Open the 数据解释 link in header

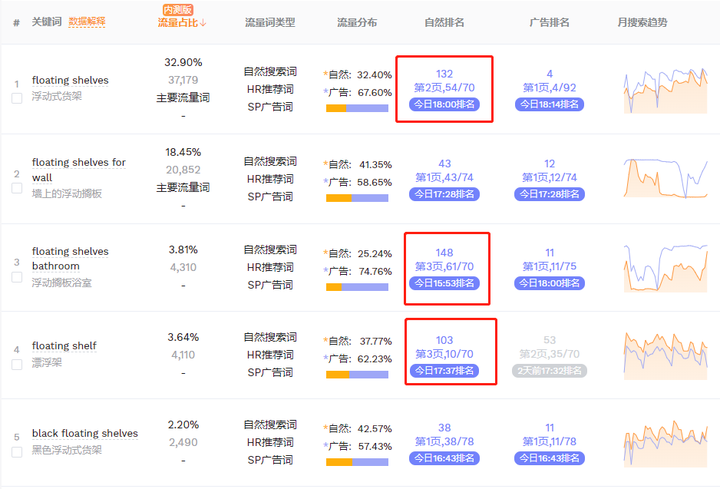pyautogui.click(x=86, y=21)
